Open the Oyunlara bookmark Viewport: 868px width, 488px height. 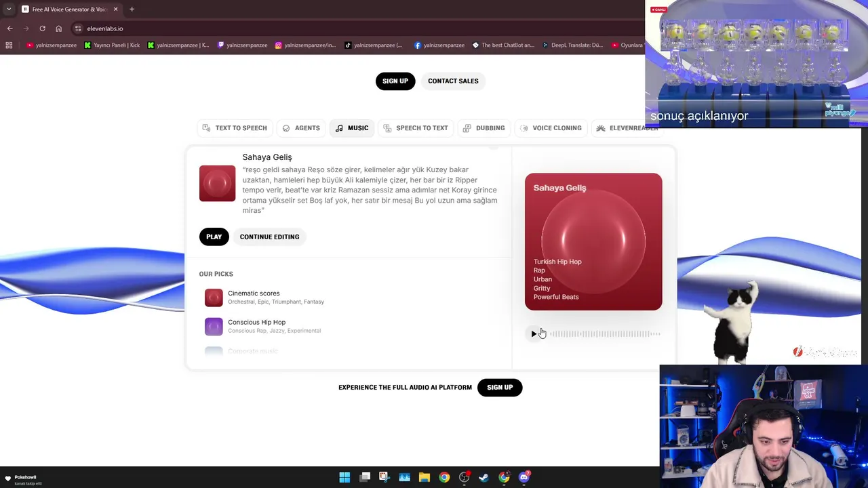[x=627, y=45]
